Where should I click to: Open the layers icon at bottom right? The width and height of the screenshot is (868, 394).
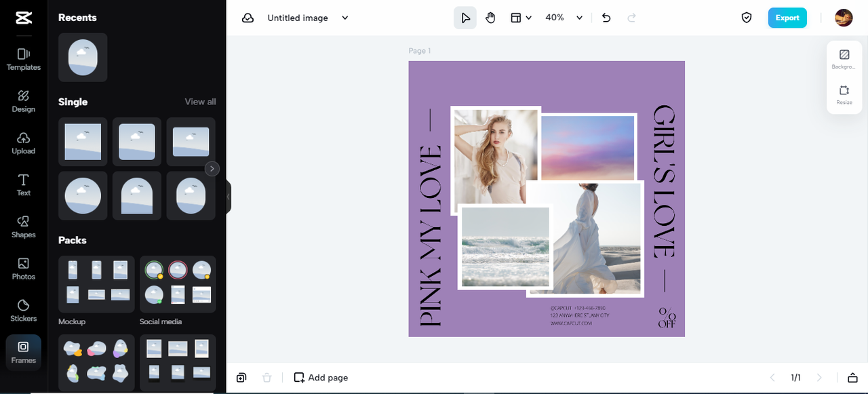point(852,378)
